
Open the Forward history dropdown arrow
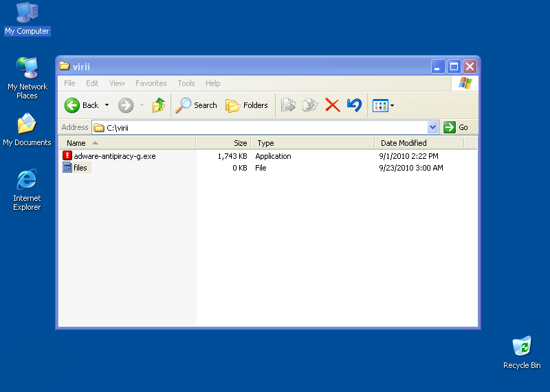pyautogui.click(x=142, y=105)
